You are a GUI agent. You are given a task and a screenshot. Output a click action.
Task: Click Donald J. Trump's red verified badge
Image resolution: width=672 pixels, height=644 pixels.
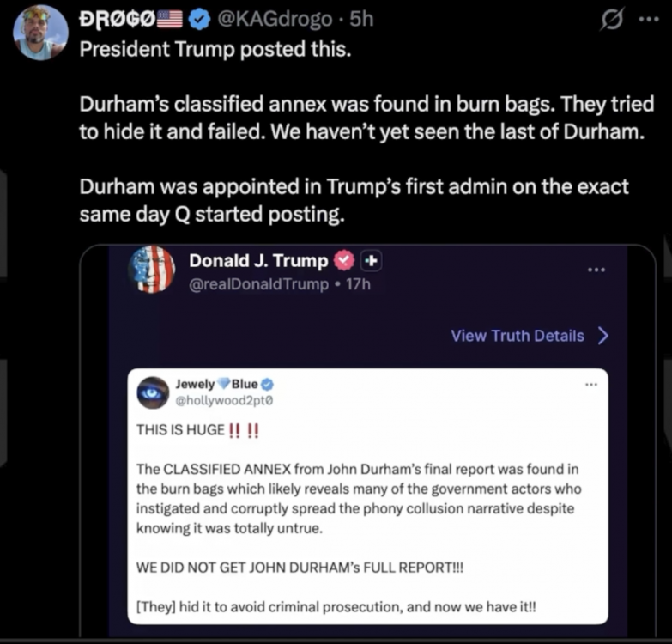click(344, 259)
